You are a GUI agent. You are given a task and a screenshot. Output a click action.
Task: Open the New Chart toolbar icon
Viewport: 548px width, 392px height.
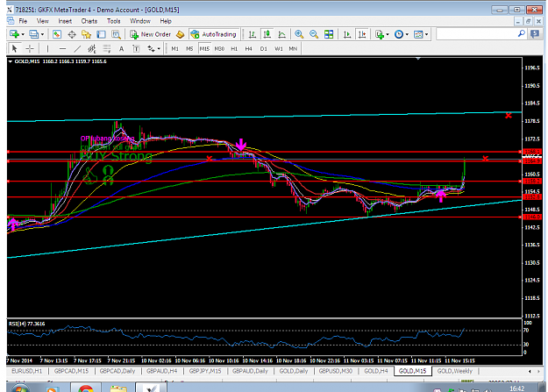click(x=14, y=34)
